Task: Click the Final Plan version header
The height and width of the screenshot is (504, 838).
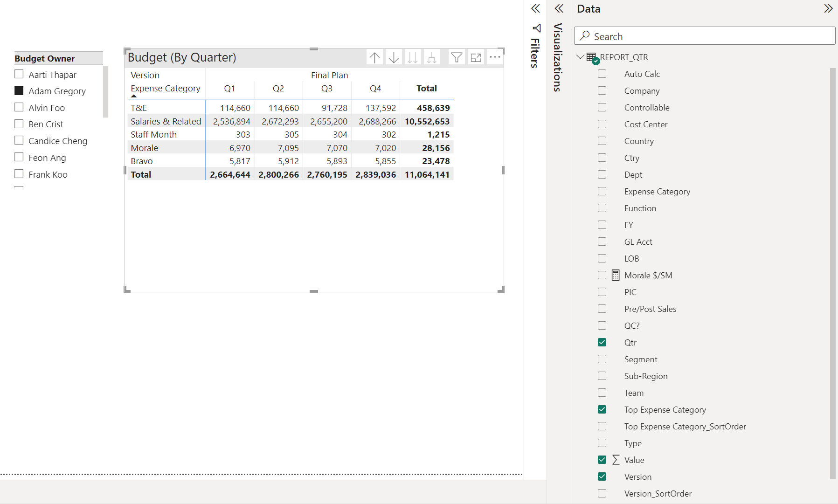Action: (329, 75)
